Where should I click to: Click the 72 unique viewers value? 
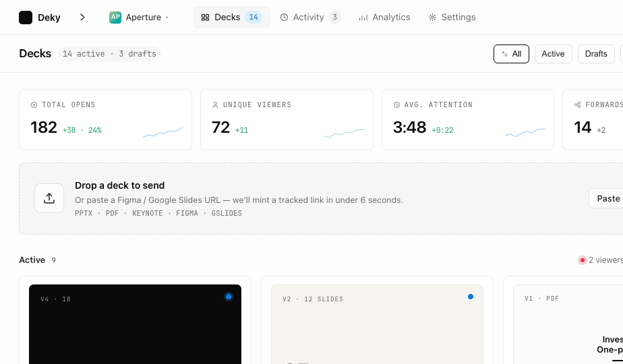pyautogui.click(x=220, y=127)
